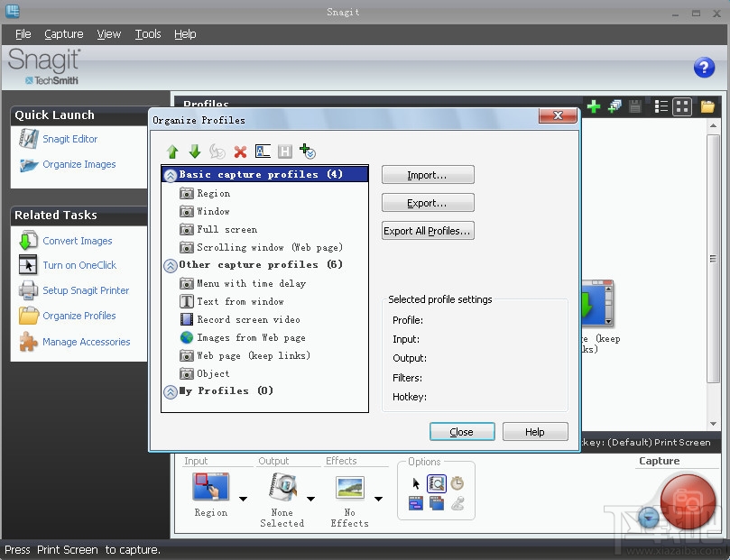The image size is (730, 560).
Task: Click the green plus New Profile icon
Action: click(307, 151)
